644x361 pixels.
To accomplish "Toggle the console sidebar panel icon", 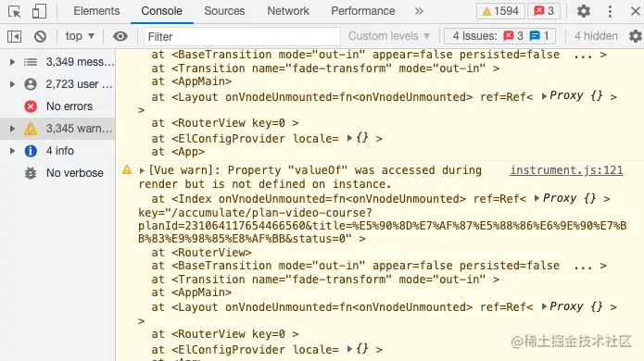I will point(15,36).
